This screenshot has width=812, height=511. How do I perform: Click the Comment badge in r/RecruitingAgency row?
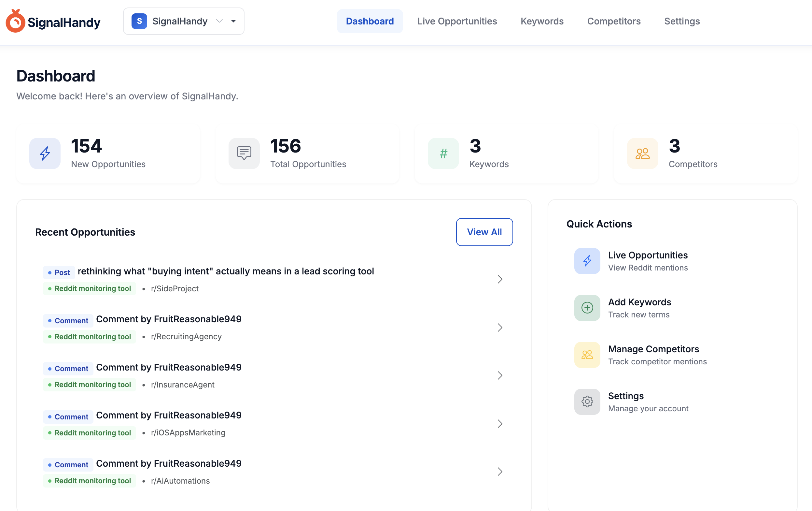[x=68, y=321]
